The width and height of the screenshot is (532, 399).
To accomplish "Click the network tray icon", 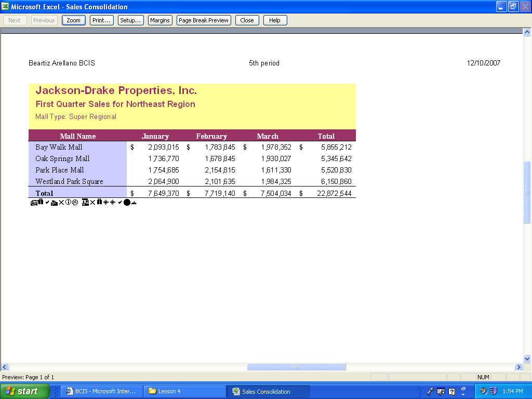I will (x=494, y=391).
